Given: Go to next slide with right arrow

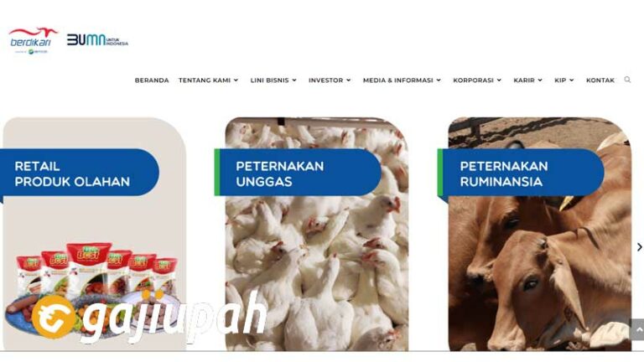Looking at the screenshot, I should [x=639, y=247].
